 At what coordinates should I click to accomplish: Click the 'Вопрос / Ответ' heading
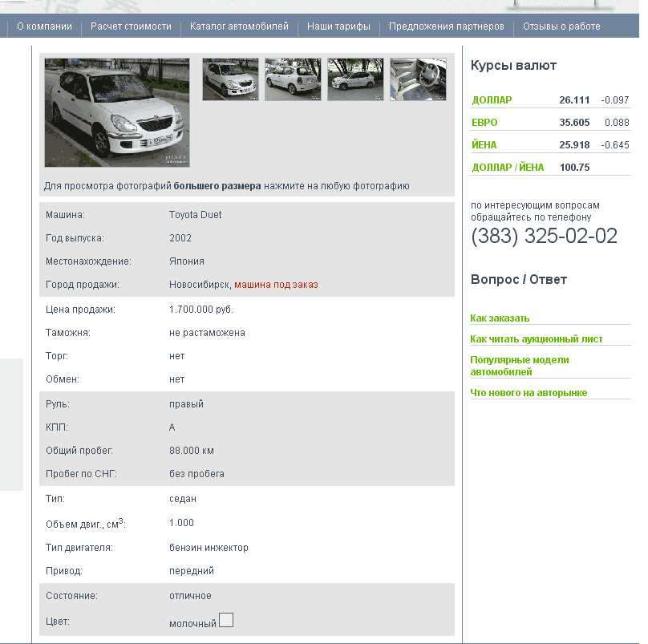pyautogui.click(x=519, y=279)
